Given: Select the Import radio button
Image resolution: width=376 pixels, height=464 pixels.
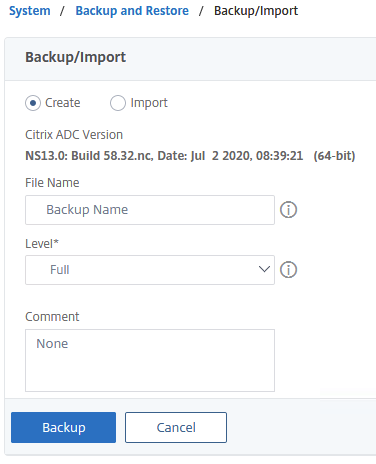Looking at the screenshot, I should 118,103.
